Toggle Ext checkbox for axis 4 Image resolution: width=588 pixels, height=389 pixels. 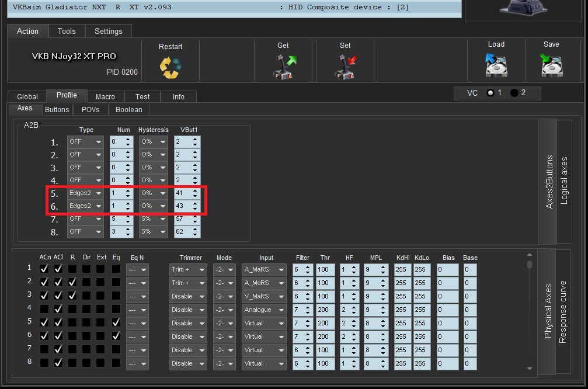point(100,309)
